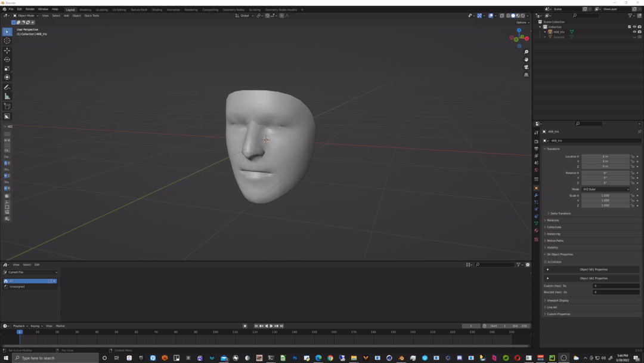The height and width of the screenshot is (363, 644).
Task: Open the Tool properties tab
Action: click(x=536, y=133)
